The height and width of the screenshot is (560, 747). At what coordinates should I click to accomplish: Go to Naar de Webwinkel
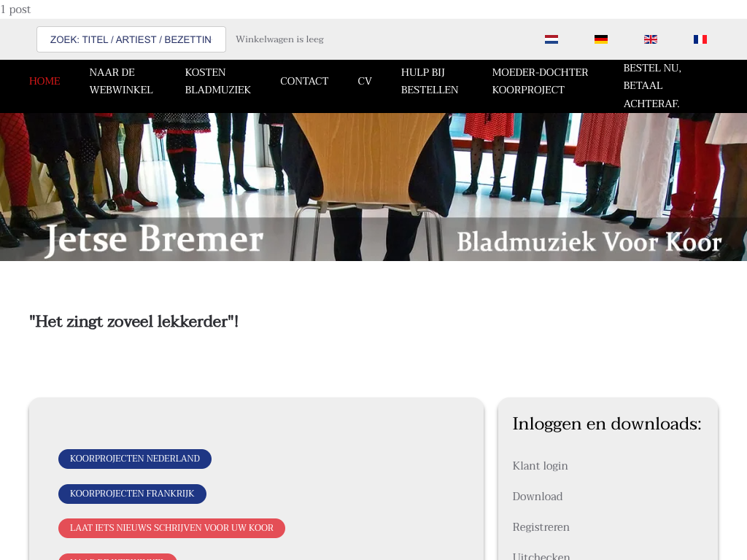pyautogui.click(x=121, y=81)
